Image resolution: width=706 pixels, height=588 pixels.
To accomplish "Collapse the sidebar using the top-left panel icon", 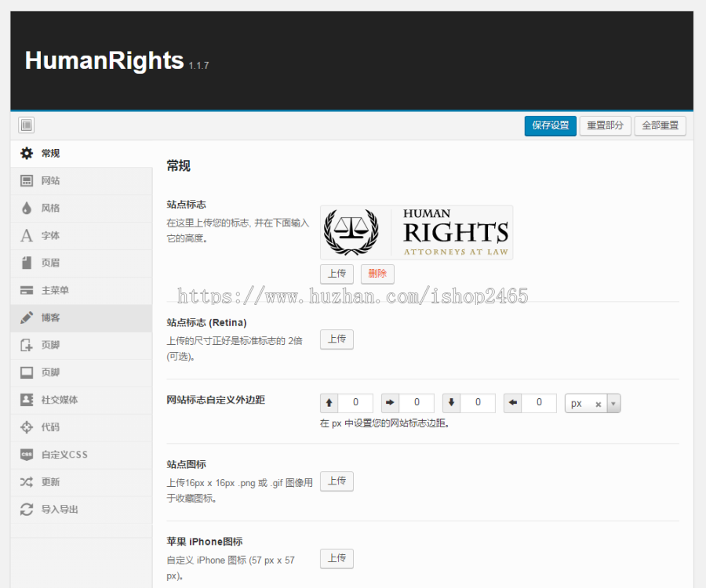I will (26, 125).
